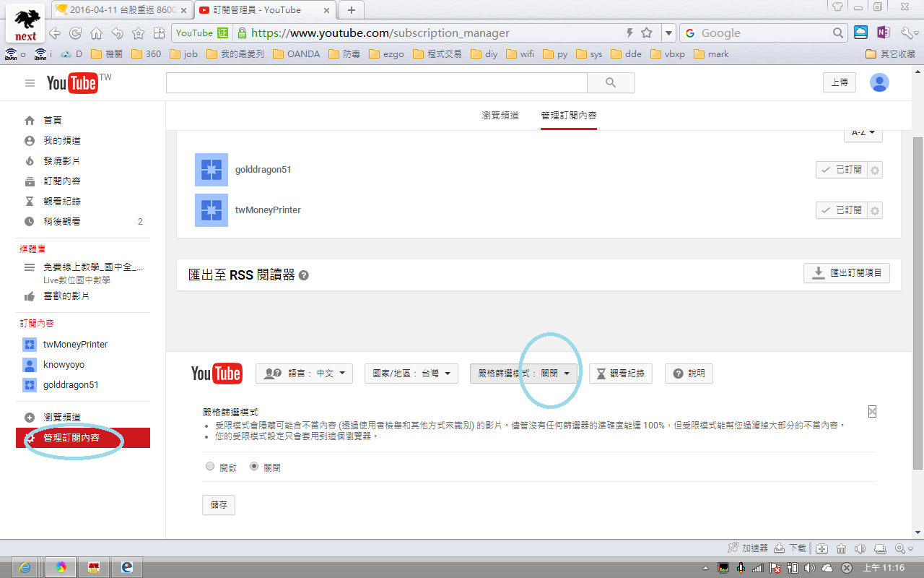The image size is (924, 578).
Task: Open the skin (shirt) icon in title bar
Action: coord(838,7)
